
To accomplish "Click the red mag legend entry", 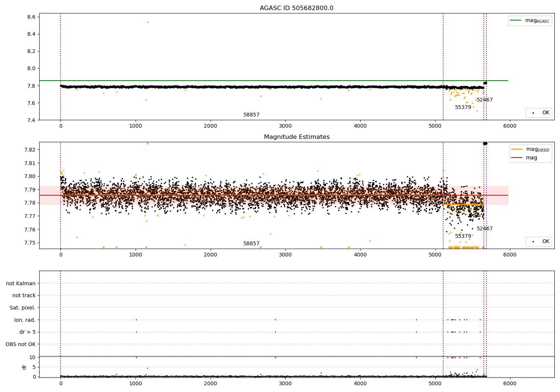I will click(x=517, y=158).
